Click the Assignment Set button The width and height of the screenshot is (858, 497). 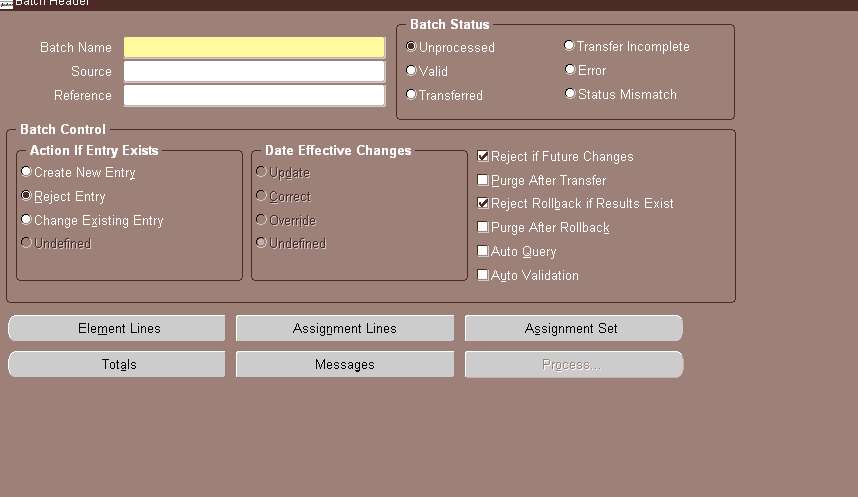tap(572, 328)
